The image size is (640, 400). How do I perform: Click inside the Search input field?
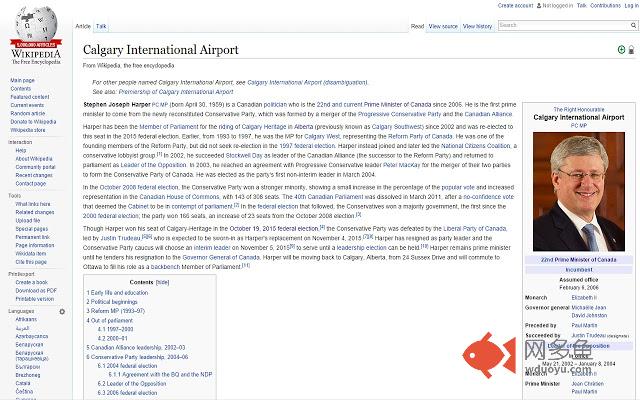(x=563, y=25)
